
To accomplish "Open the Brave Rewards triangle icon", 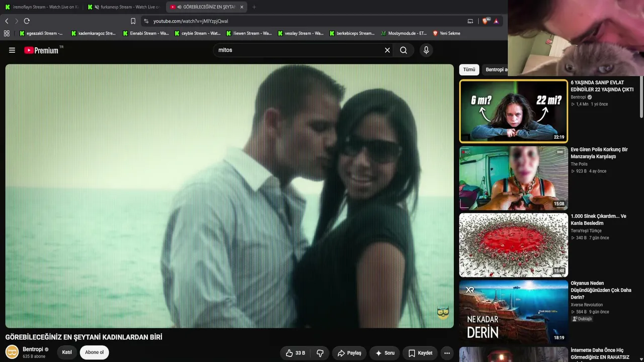I will pos(496,21).
